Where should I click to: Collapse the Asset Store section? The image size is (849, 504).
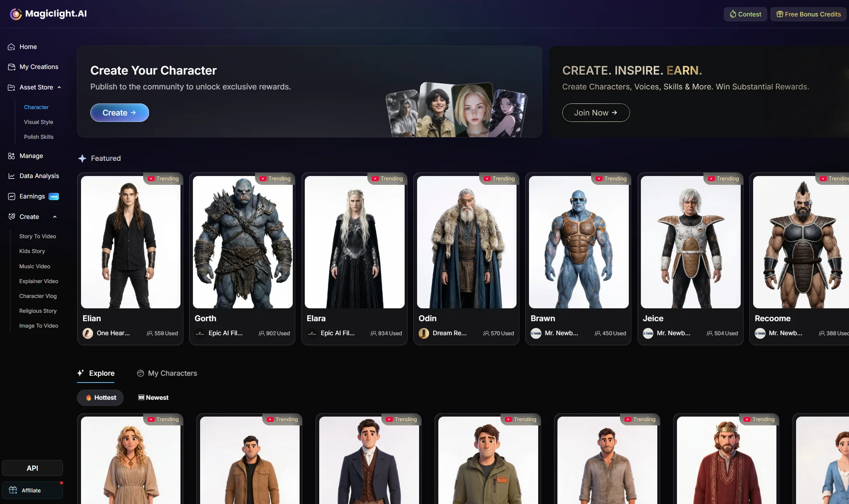pyautogui.click(x=59, y=87)
